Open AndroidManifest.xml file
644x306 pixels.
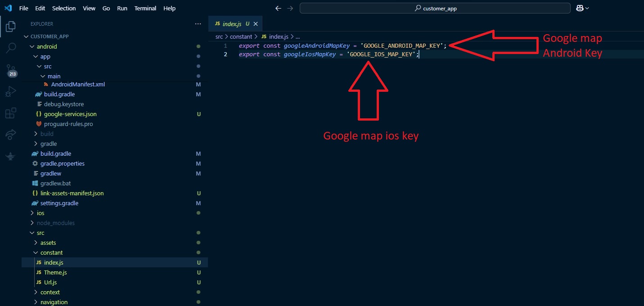77,84
